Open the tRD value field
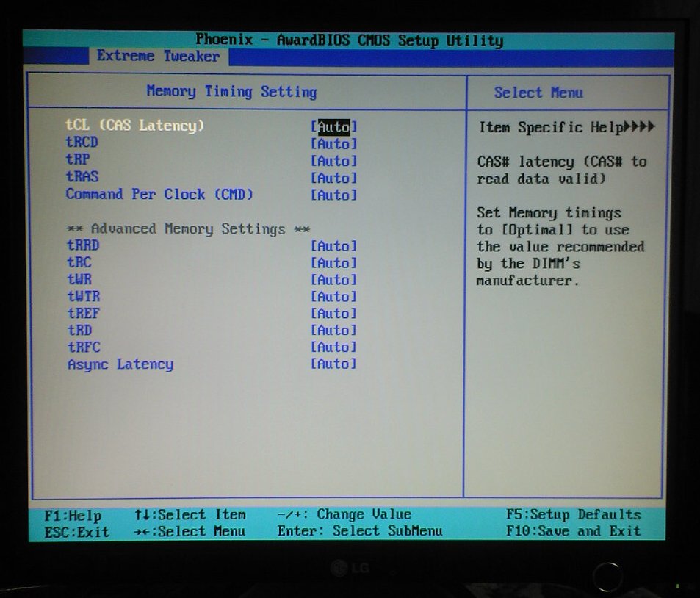The image size is (700, 598). click(x=334, y=330)
